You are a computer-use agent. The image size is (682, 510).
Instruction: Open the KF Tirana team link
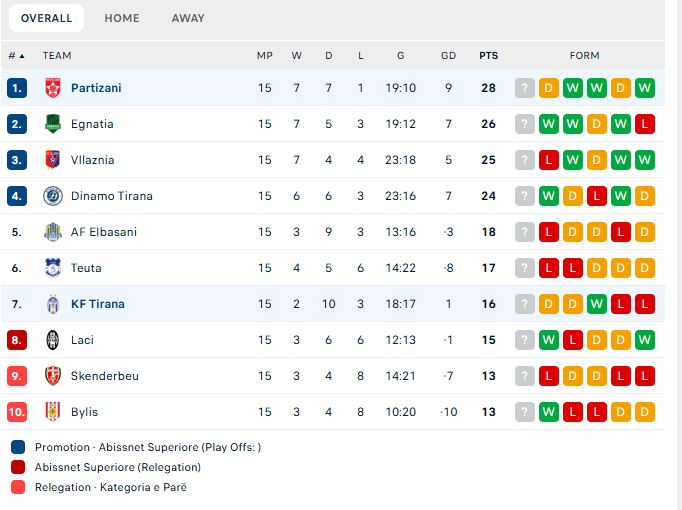[x=98, y=304]
